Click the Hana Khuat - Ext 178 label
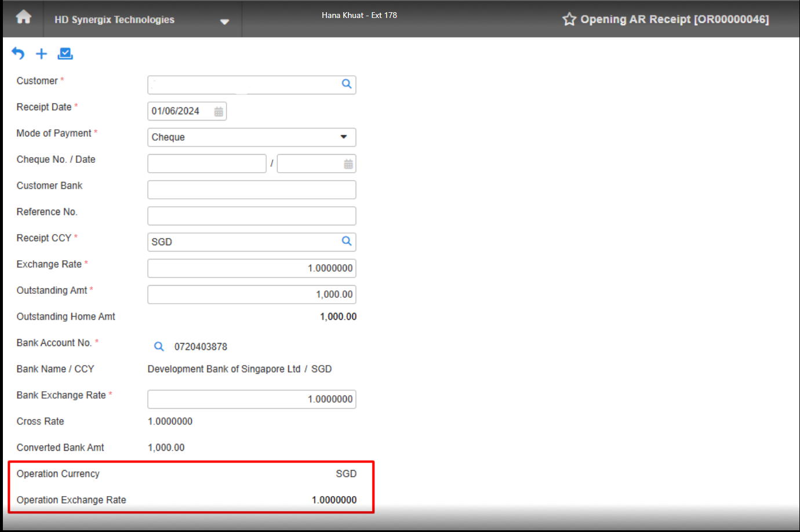The height and width of the screenshot is (532, 800). 359,15
